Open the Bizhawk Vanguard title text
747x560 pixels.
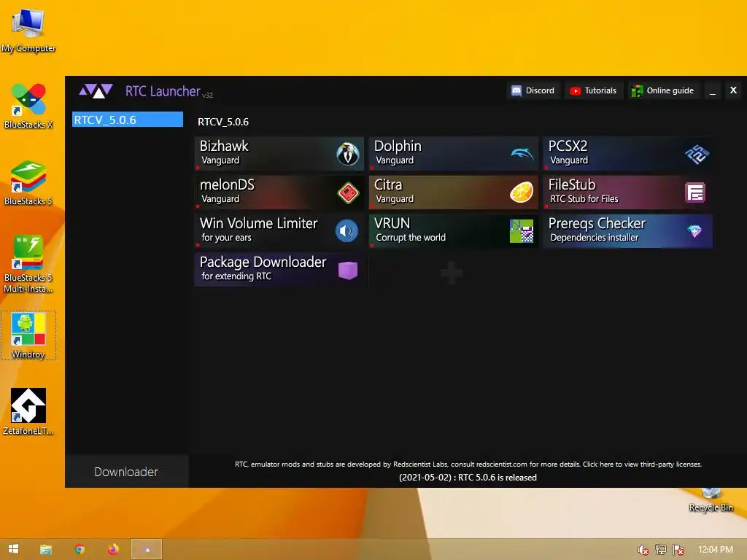pyautogui.click(x=224, y=146)
